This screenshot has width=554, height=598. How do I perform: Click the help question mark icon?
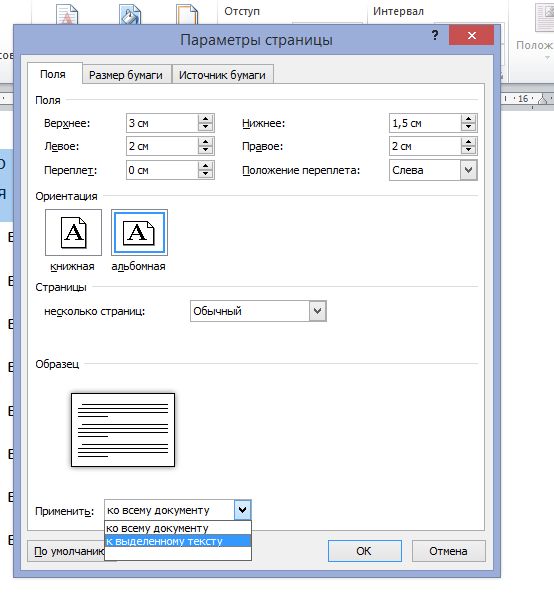435,35
